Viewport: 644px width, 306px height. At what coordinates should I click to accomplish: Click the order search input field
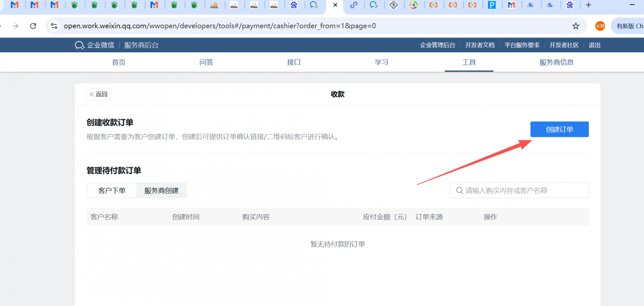pos(523,191)
